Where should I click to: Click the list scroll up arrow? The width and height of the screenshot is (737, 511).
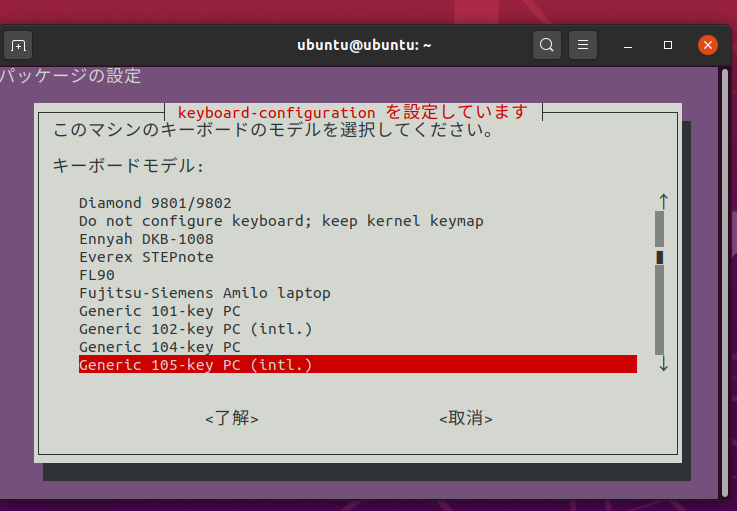click(663, 202)
